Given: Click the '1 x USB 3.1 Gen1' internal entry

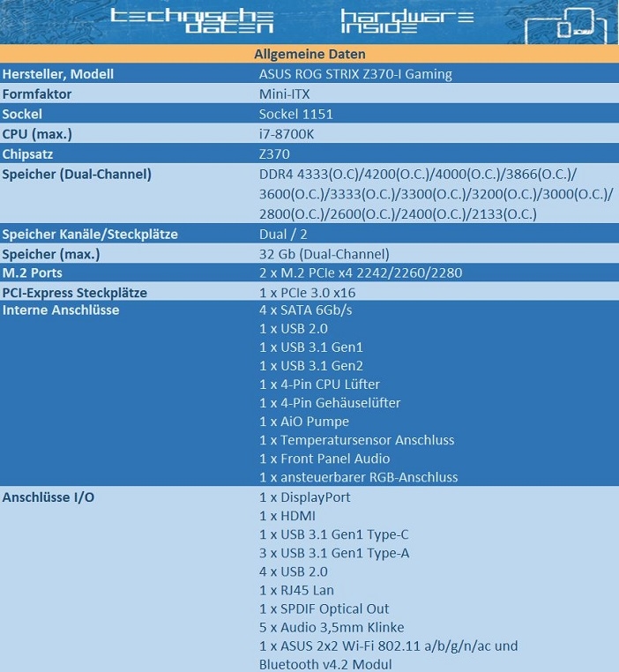Looking at the screenshot, I should [x=311, y=347].
